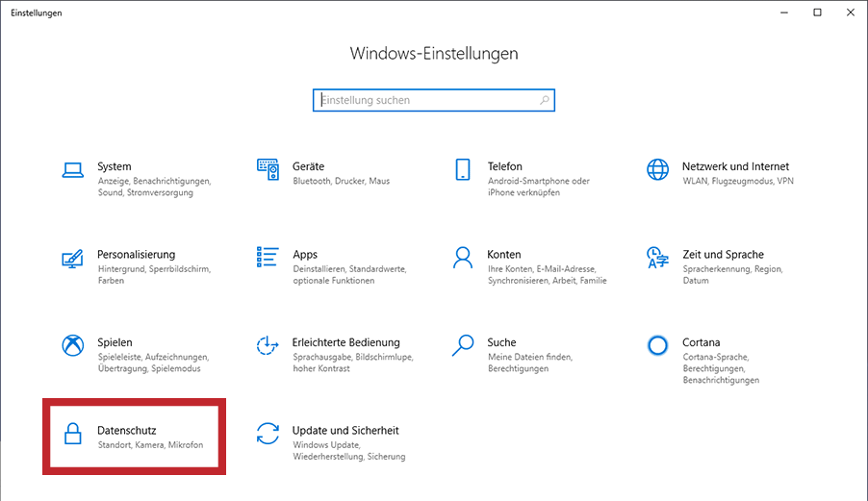The width and height of the screenshot is (868, 501).
Task: Open the Suche heading
Action: 501,342
